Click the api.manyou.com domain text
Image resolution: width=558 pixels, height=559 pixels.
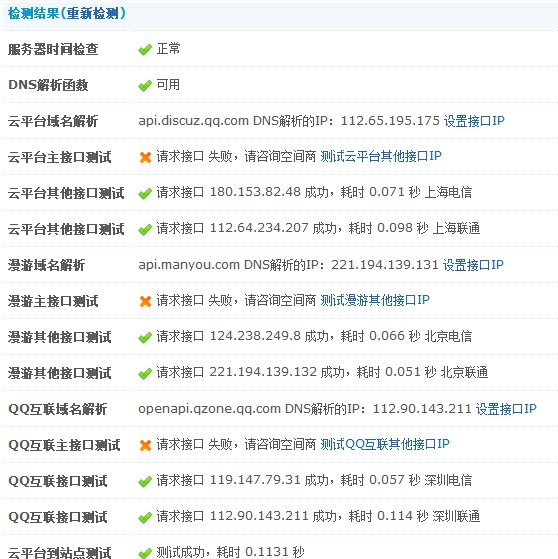[x=189, y=265]
